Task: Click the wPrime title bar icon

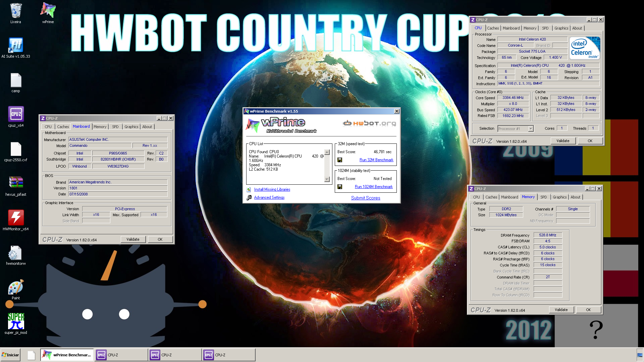Action: coord(247,111)
